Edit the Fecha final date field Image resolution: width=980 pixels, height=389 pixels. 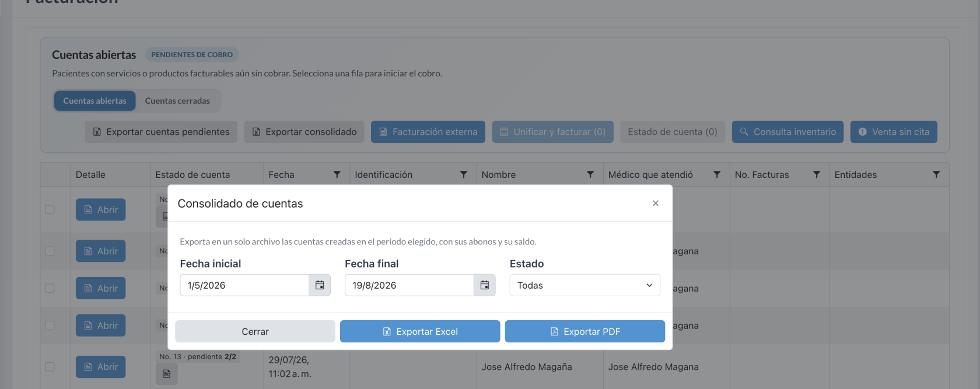pyautogui.click(x=409, y=285)
